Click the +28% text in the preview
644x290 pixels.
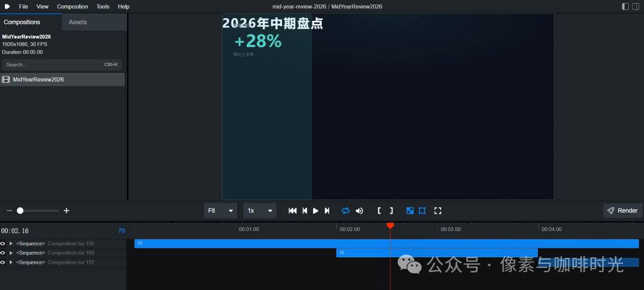point(258,41)
